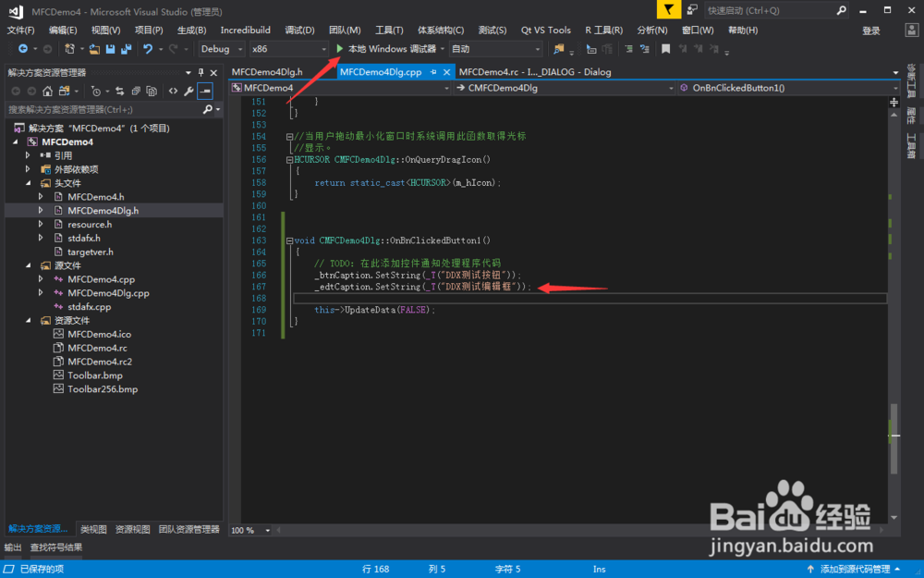Image resolution: width=924 pixels, height=578 pixels.
Task: Click the editor split view handle
Action: point(894,102)
